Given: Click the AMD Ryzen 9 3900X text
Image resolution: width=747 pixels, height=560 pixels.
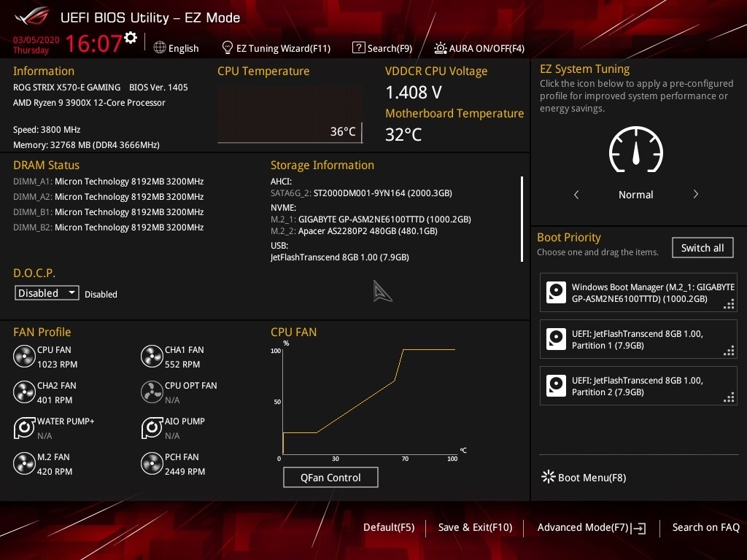Looking at the screenshot, I should tap(89, 102).
